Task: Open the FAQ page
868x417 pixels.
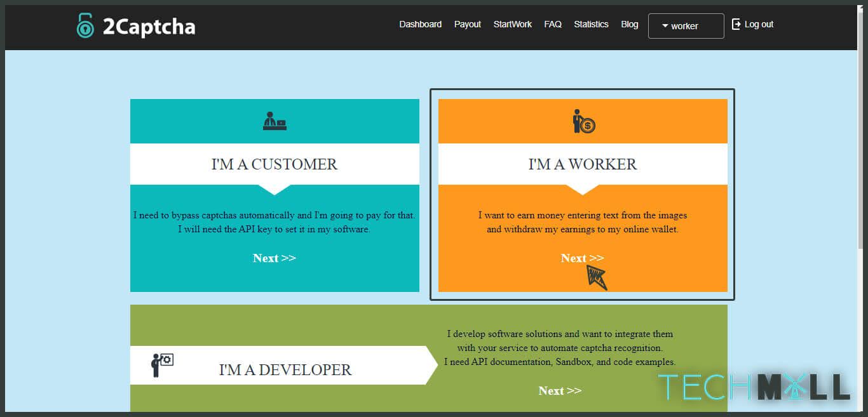Action: pyautogui.click(x=553, y=24)
